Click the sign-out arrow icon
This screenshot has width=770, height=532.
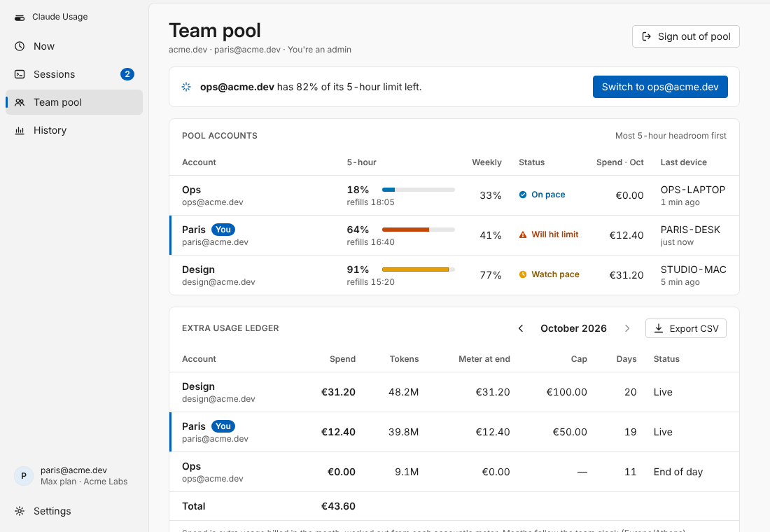click(x=647, y=36)
